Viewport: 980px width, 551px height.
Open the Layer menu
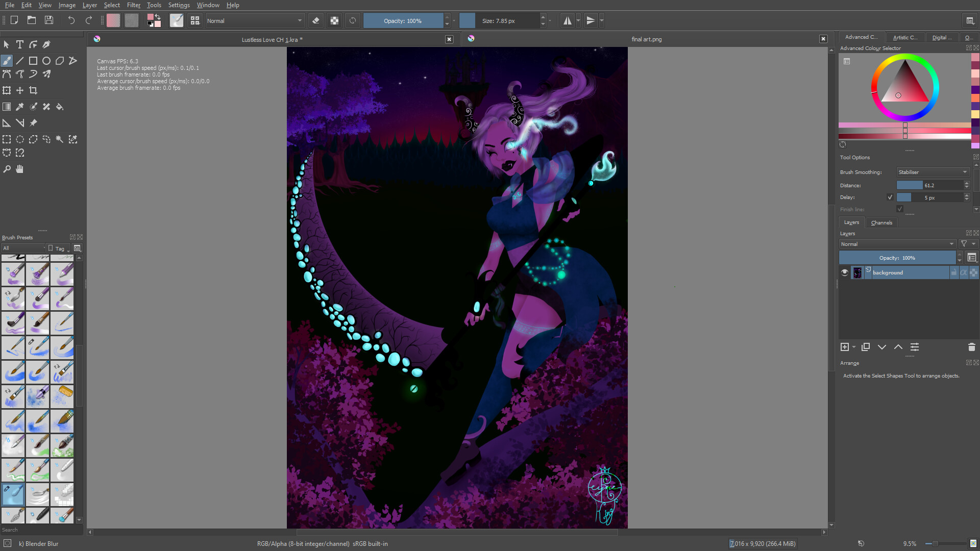click(89, 5)
